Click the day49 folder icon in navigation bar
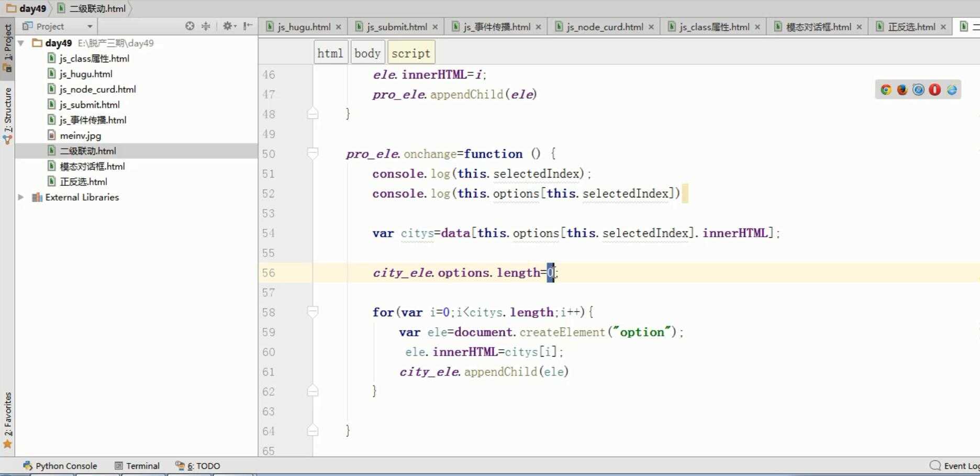The height and width of the screenshot is (476, 980). [11, 8]
